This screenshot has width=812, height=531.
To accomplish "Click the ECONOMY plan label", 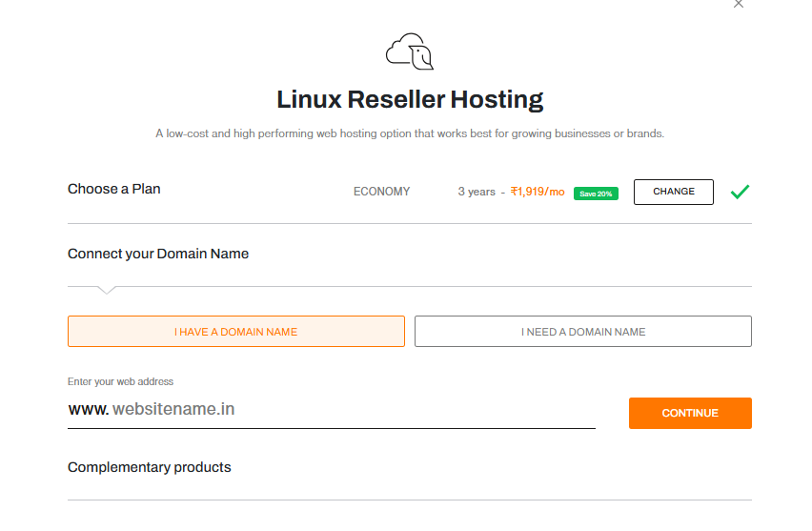I will (381, 192).
